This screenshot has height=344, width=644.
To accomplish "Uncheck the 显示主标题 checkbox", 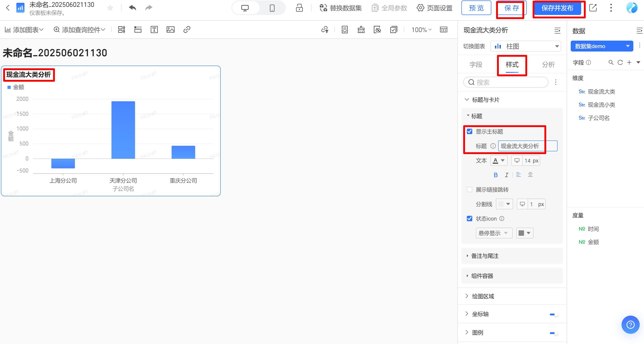I will click(470, 132).
